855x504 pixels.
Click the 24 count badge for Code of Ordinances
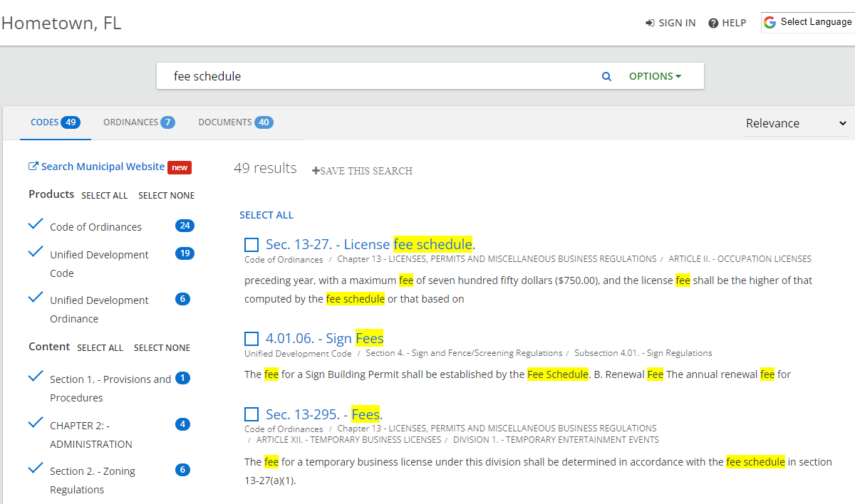[x=185, y=226]
